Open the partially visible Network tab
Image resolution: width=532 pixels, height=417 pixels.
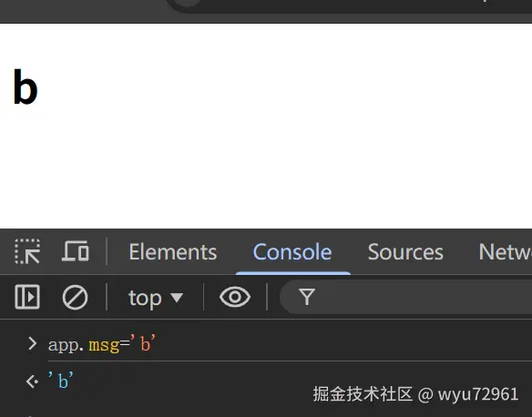[506, 252]
